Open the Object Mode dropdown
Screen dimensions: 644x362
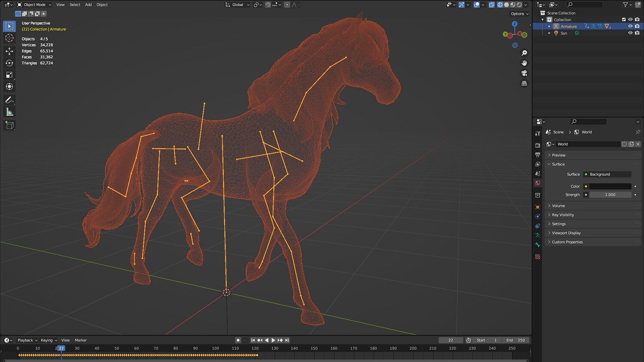click(34, 5)
